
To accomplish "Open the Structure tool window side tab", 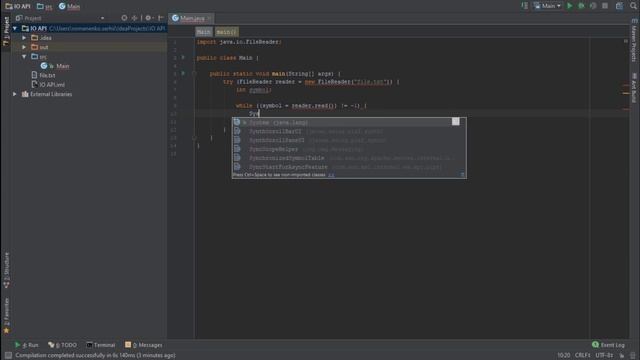I will click(x=6, y=270).
